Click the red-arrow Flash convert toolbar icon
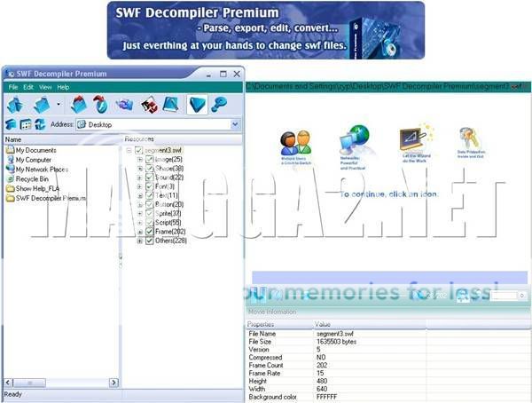This screenshot has width=532, height=403. (x=100, y=105)
